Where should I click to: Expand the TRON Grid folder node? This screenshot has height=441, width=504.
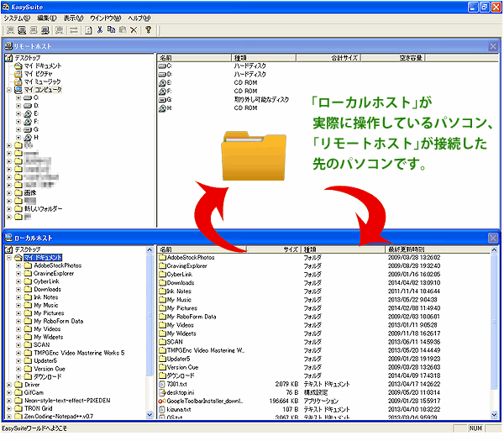[x=8, y=407]
